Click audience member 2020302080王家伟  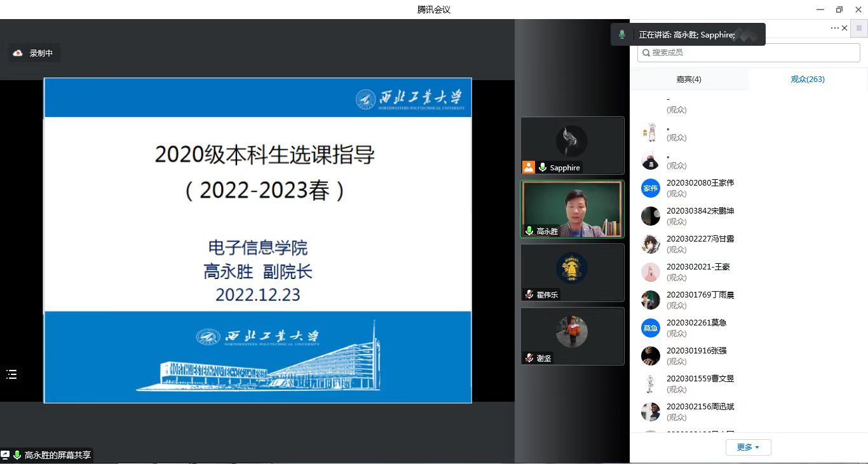pos(700,183)
